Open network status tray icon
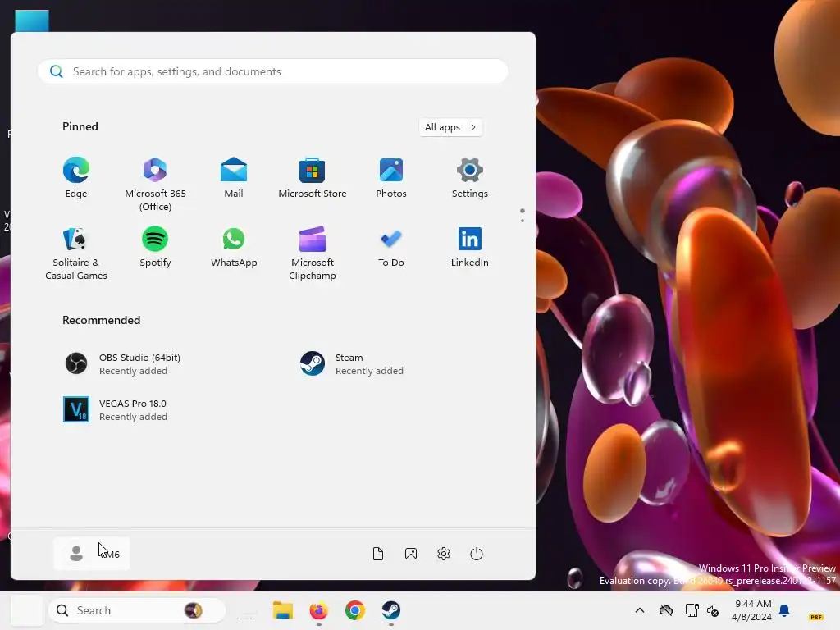840x630 pixels. [x=692, y=610]
